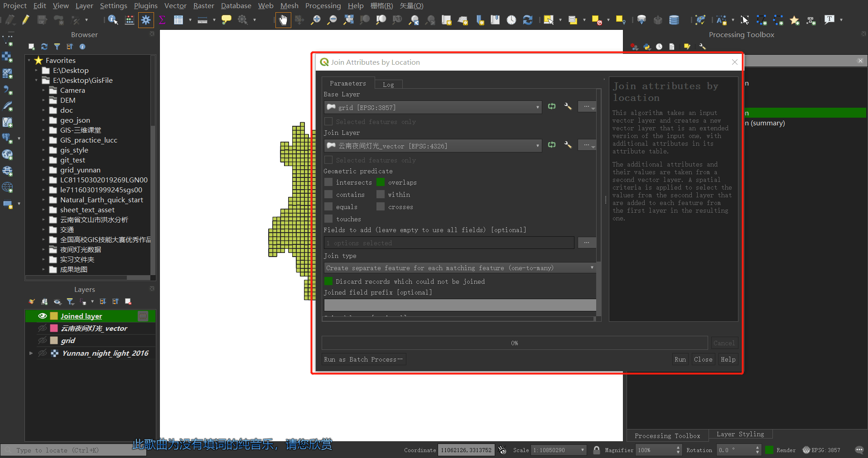Open the Processing menu
Viewport: 868px width, 458px height.
(x=323, y=6)
